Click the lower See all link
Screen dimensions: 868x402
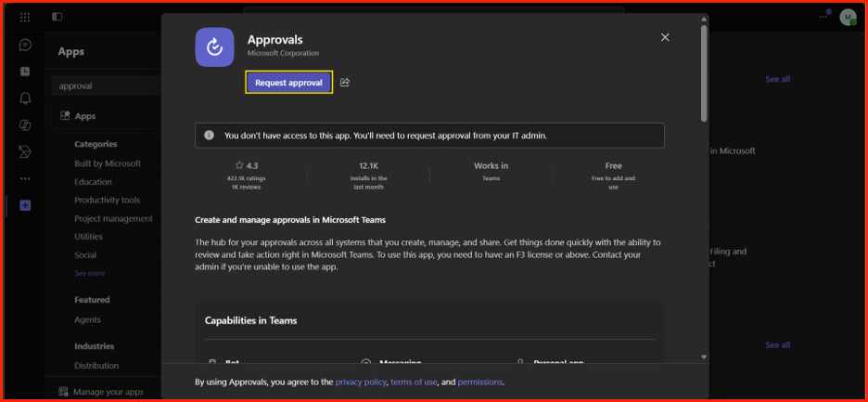[x=777, y=344]
